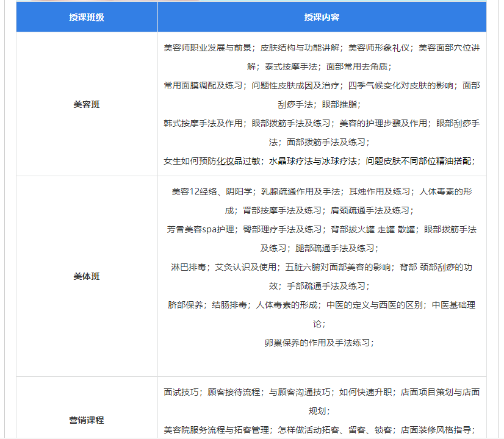Click the line 卵巢保养的作用及手法练习
The image size is (504, 439).
(x=319, y=343)
